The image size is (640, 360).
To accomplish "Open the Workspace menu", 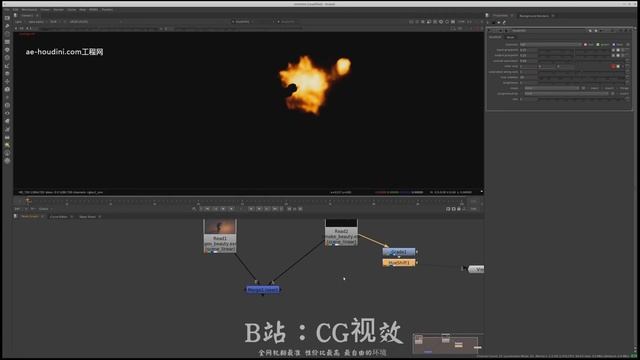I will (x=29, y=9).
